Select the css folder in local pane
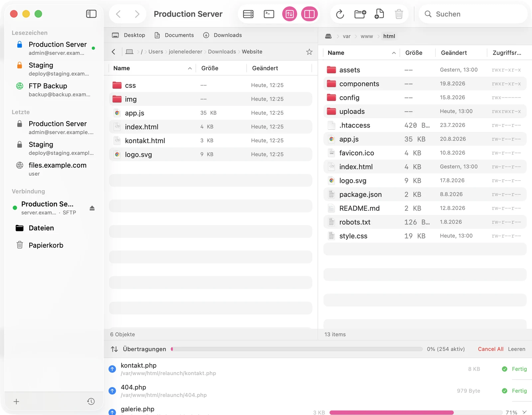This screenshot has height=415, width=532. coord(210,85)
